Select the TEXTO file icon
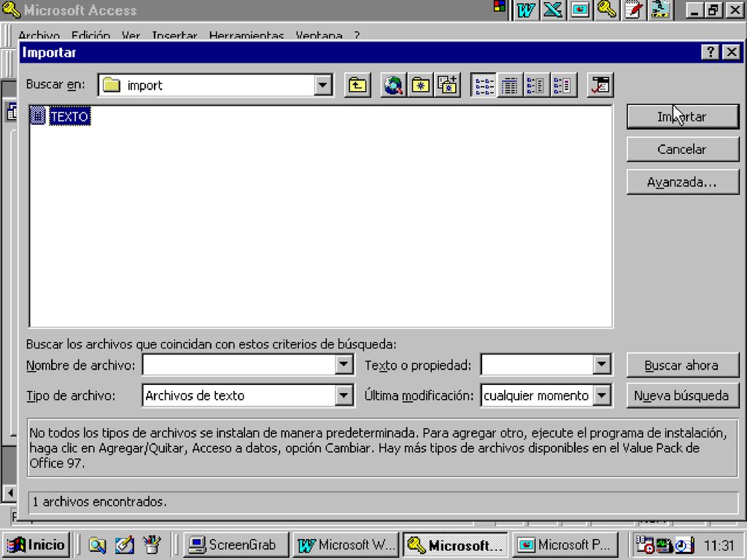 point(38,116)
